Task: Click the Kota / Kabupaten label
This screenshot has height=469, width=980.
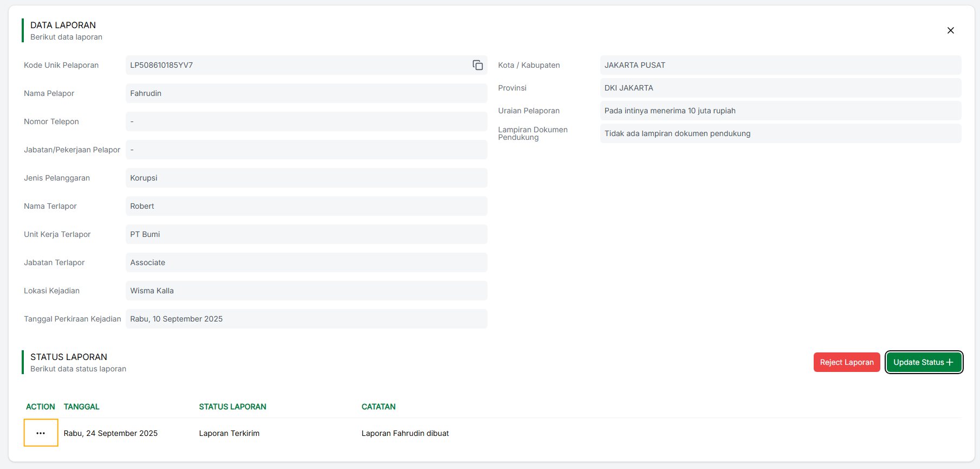Action: coord(529,65)
